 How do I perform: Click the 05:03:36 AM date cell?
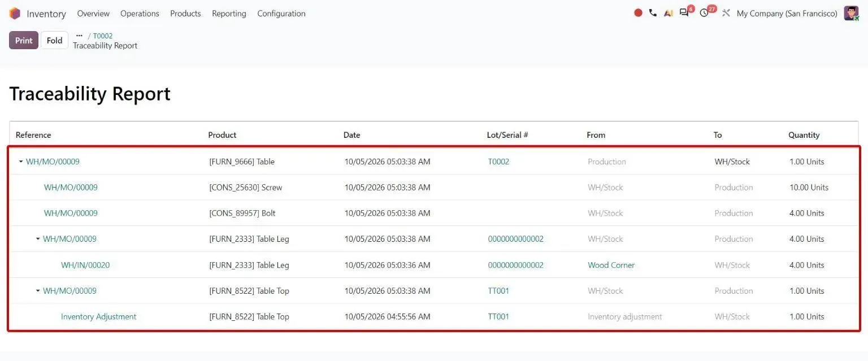(x=388, y=265)
